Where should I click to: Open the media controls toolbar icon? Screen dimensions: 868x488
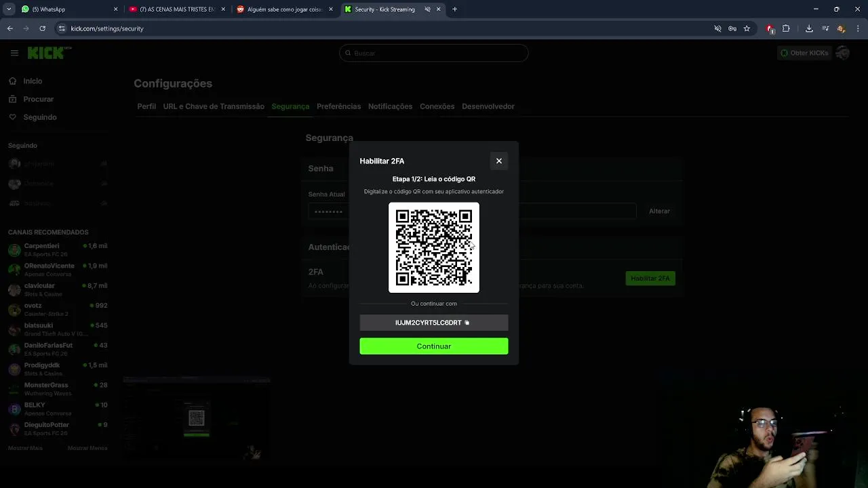pyautogui.click(x=825, y=28)
